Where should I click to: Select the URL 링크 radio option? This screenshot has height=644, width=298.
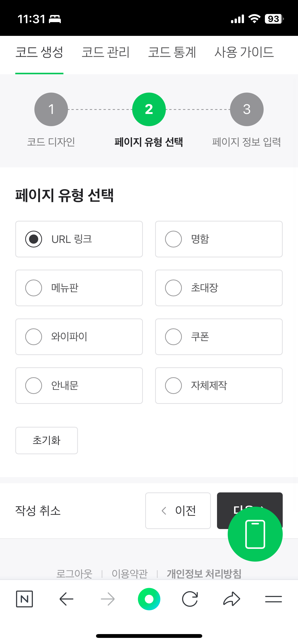[79, 239]
